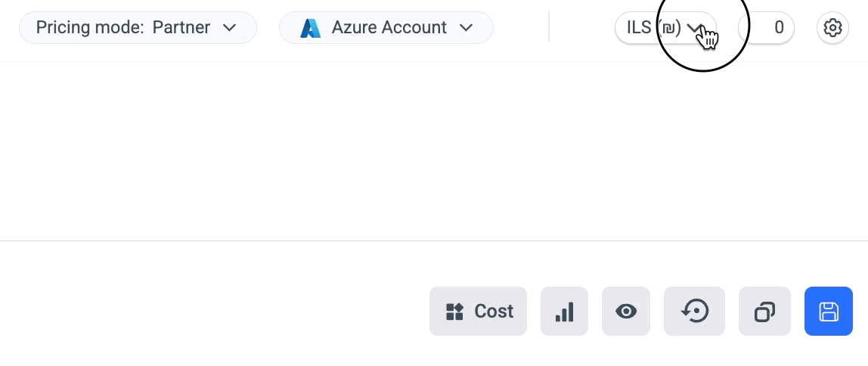The image size is (868, 366).
Task: Click the ILS currency label
Action: tap(639, 27)
